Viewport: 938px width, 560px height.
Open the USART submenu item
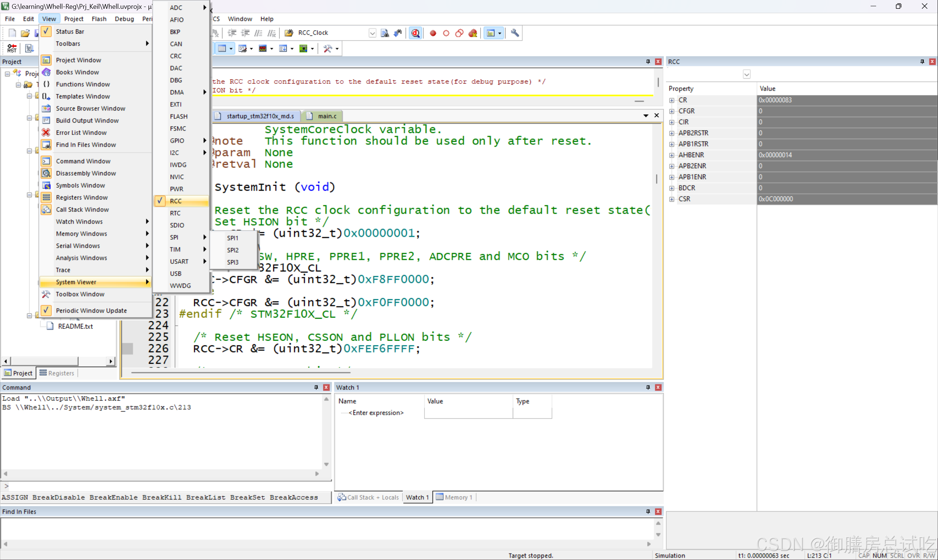(x=181, y=261)
